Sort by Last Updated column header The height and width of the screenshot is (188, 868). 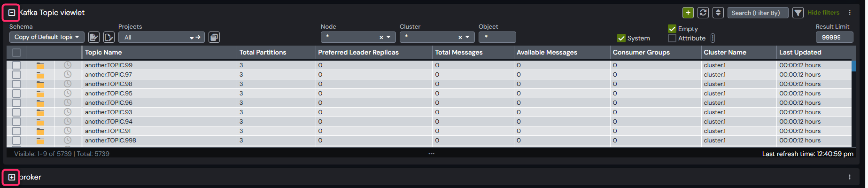coord(814,52)
